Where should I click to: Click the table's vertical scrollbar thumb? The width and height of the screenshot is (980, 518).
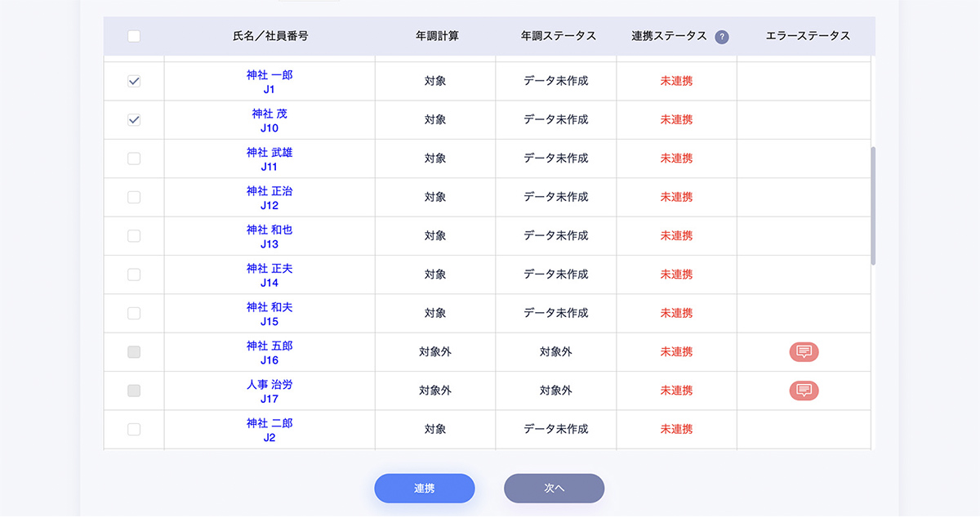pyautogui.click(x=873, y=206)
